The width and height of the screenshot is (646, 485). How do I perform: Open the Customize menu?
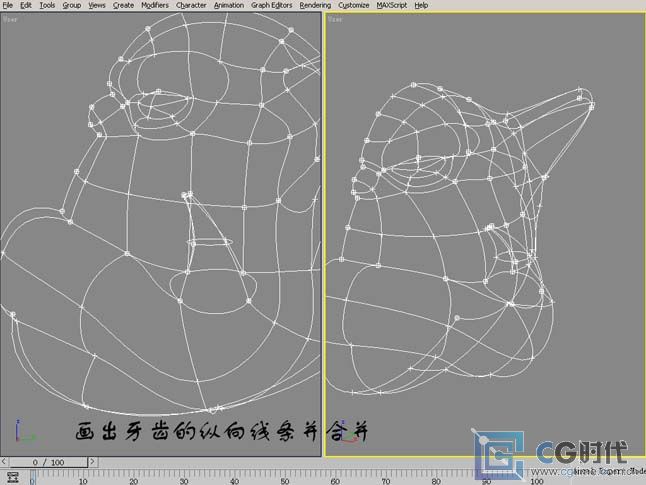(353, 5)
